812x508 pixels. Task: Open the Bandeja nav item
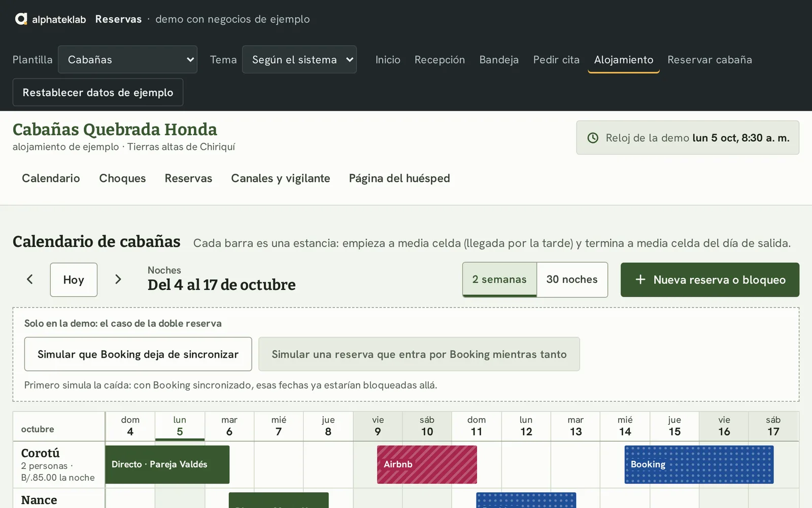tap(499, 59)
